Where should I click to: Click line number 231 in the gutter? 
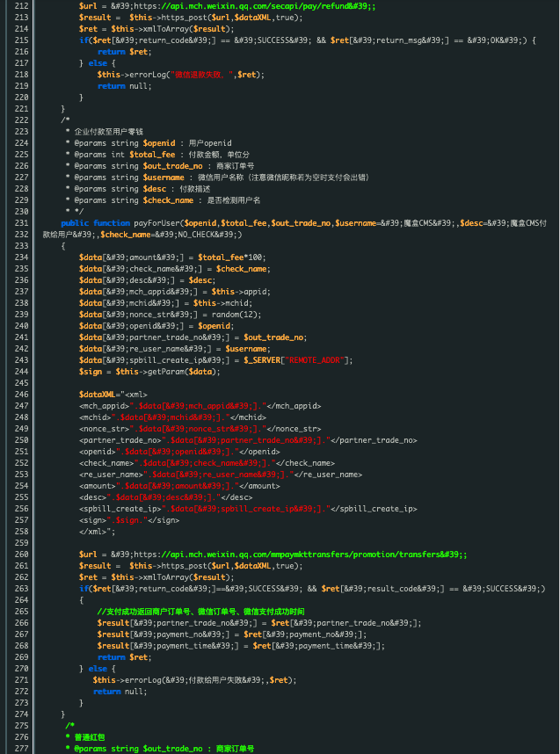22,223
